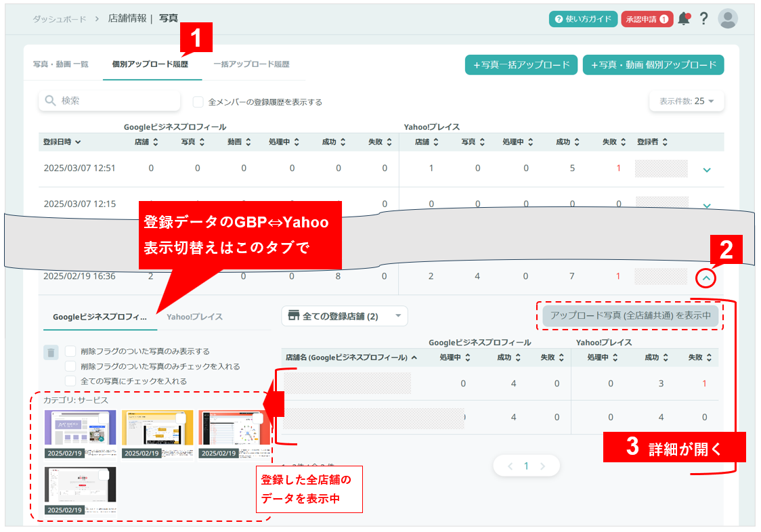Viewport: 761px width, 532px height.
Task: Collapse the 2025/02/19 16:36 row
Action: point(705,278)
